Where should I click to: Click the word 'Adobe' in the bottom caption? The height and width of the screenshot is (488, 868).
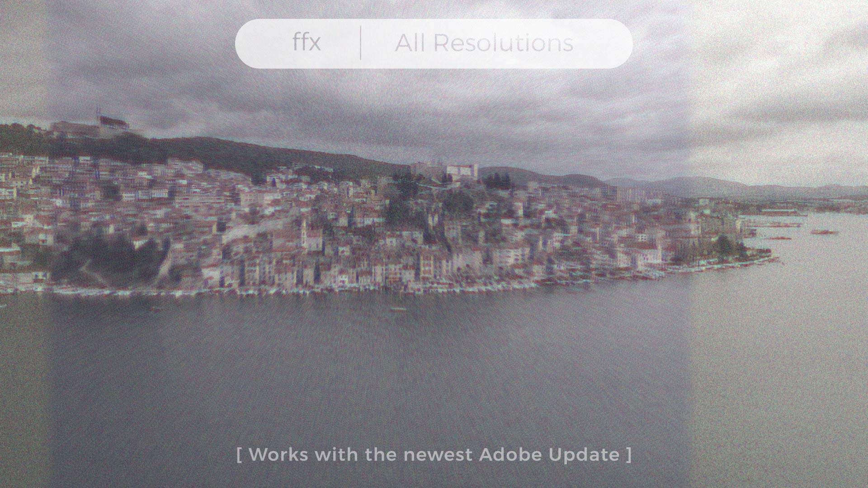(x=510, y=455)
